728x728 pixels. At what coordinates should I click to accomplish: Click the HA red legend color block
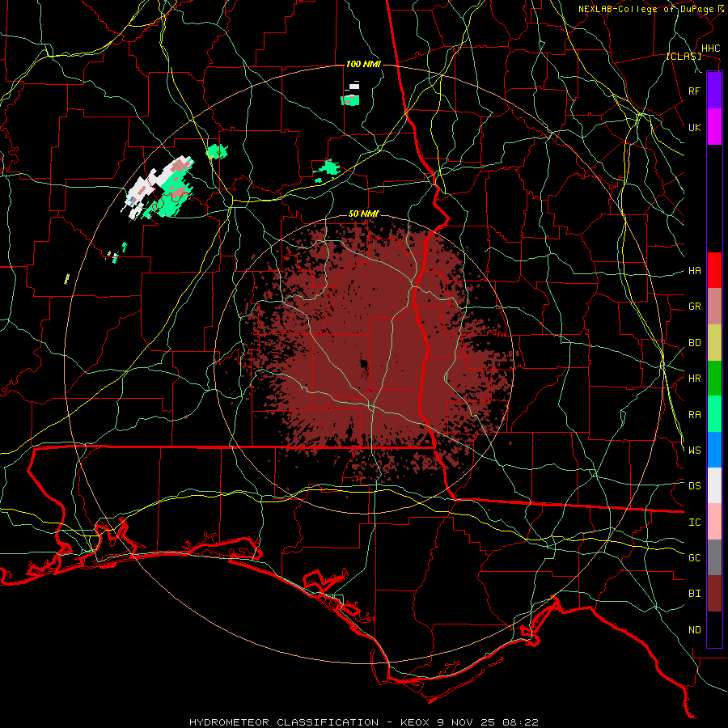pyautogui.click(x=714, y=270)
